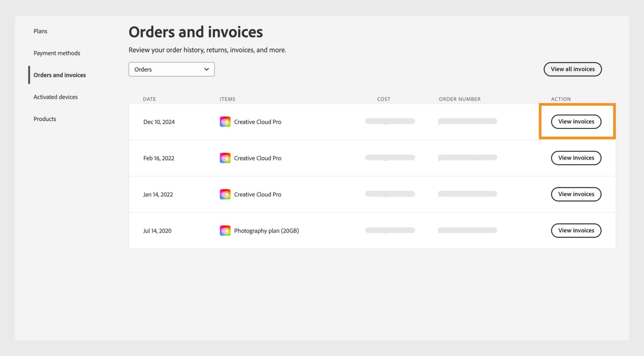Screen dimensions: 644x356
Task: View invoices for the Photography plan order
Action: coord(576,231)
